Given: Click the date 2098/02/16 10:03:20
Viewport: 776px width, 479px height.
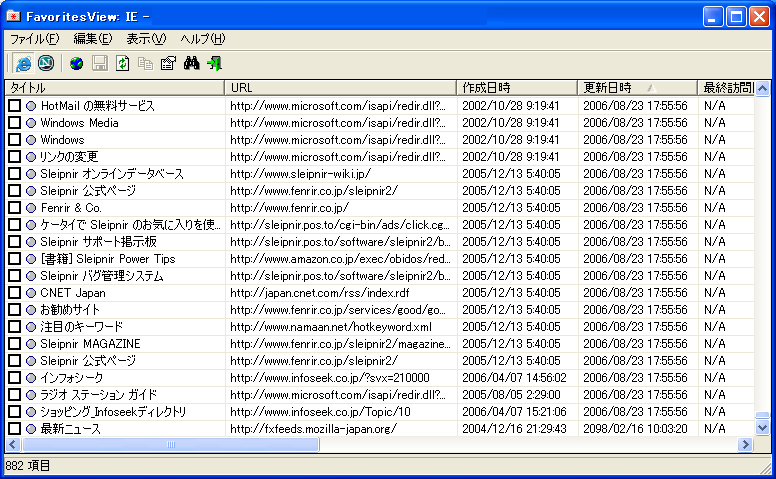Looking at the screenshot, I should click(635, 429).
